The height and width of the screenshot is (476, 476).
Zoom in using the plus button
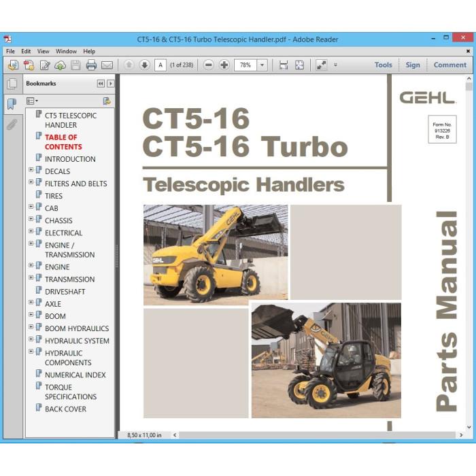click(224, 65)
